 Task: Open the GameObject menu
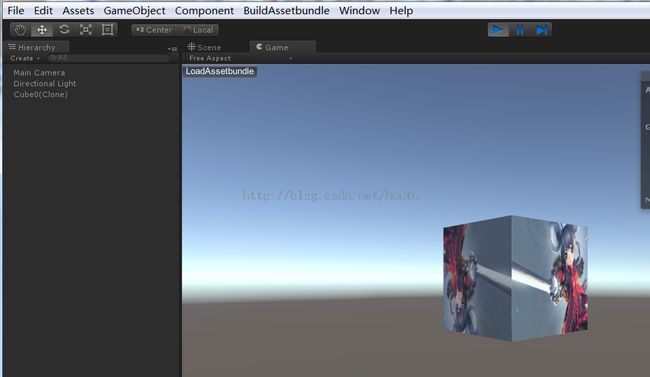pyautogui.click(x=134, y=10)
